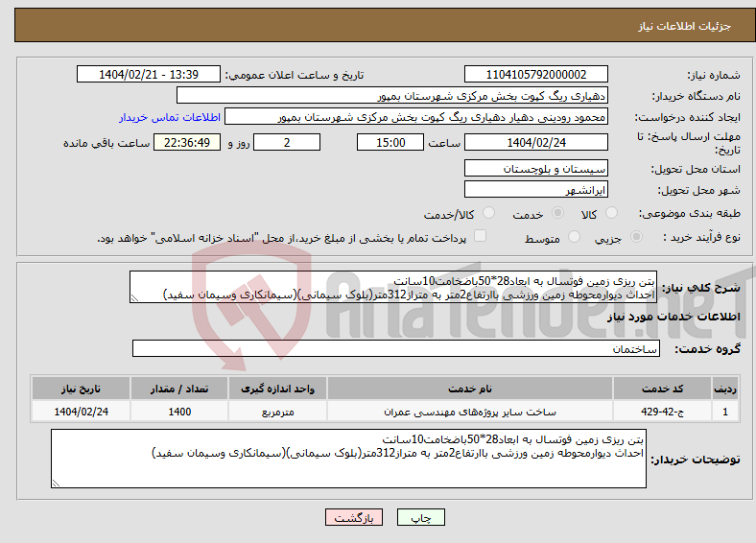Click unit cell مترمربع
The height and width of the screenshot is (543, 756).
coord(277,412)
